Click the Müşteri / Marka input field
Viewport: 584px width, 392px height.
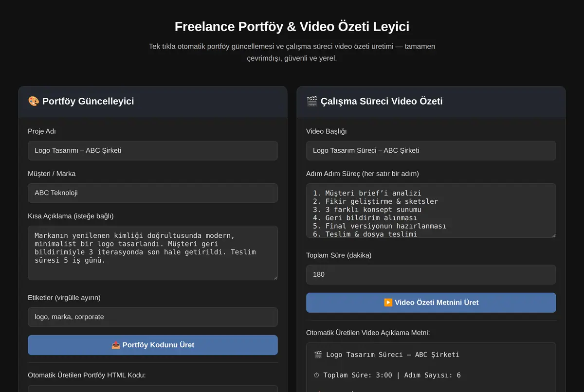[x=153, y=193]
